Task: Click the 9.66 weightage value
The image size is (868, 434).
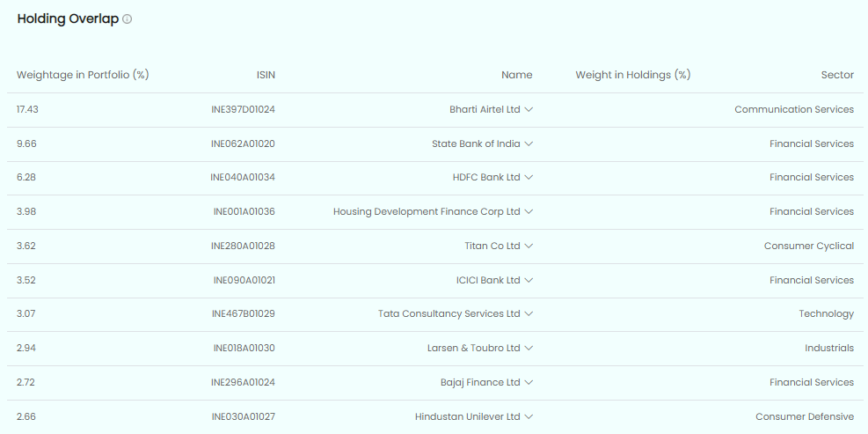Action: tap(26, 144)
